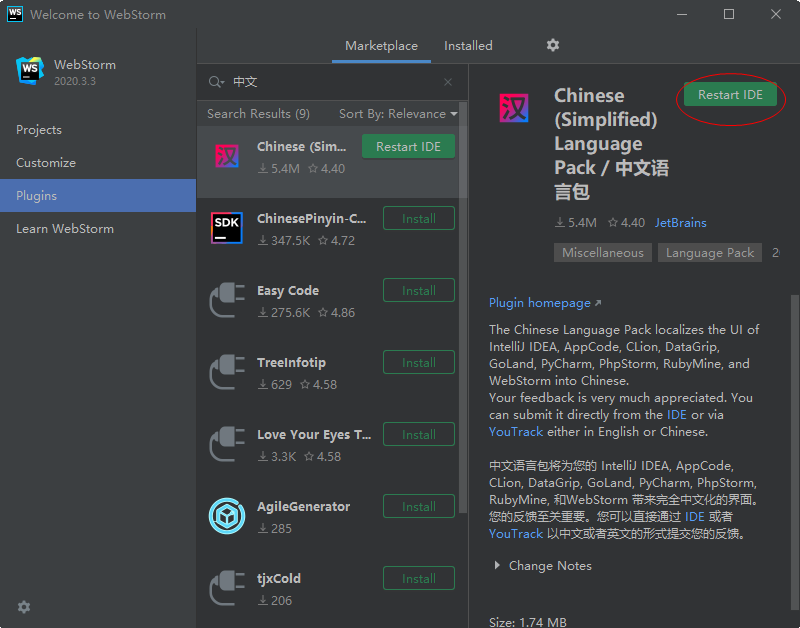This screenshot has width=800, height=628.
Task: Open the IDE link in English description
Action: (x=677, y=415)
